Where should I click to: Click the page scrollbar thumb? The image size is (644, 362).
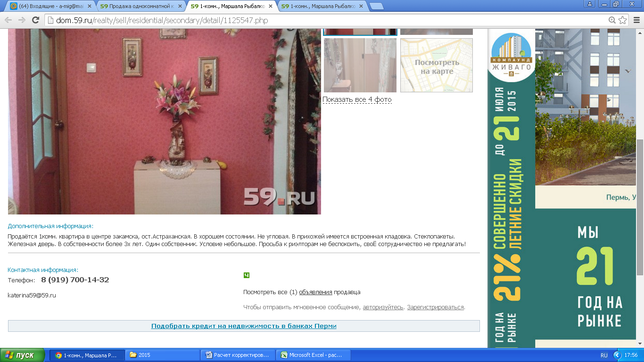pyautogui.click(x=640, y=207)
